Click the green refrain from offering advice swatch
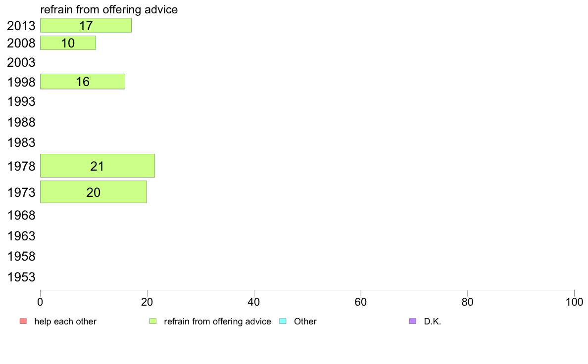Screen dimensions: 588x364 click(x=153, y=321)
